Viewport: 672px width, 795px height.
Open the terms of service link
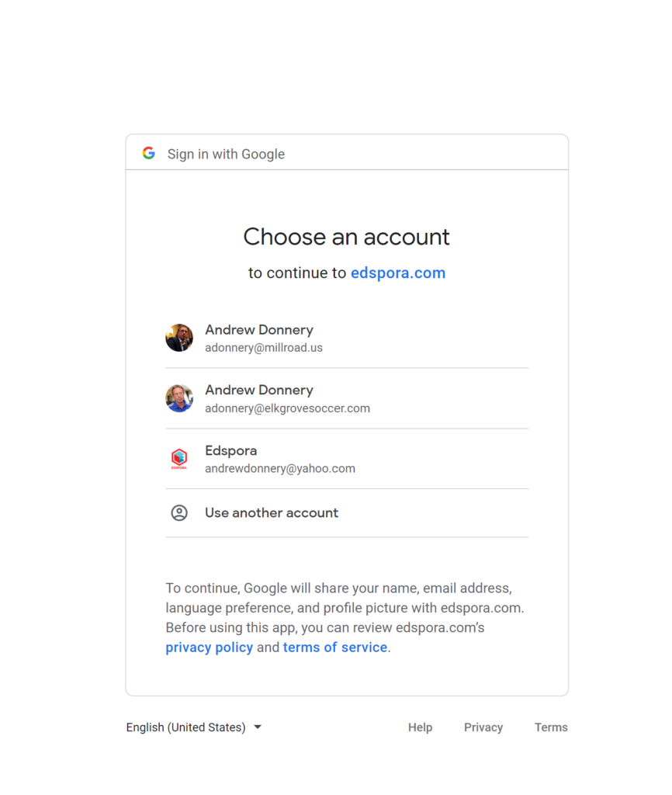click(335, 647)
